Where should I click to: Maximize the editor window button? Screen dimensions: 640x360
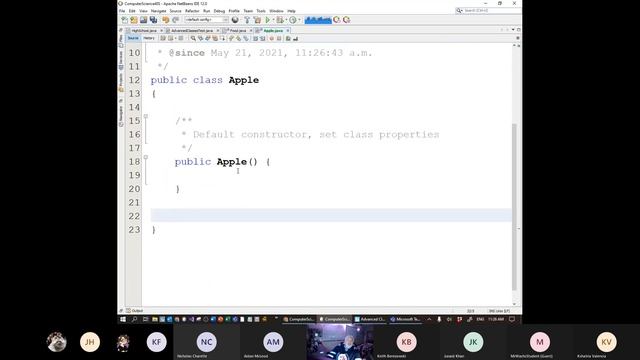tap(518, 30)
